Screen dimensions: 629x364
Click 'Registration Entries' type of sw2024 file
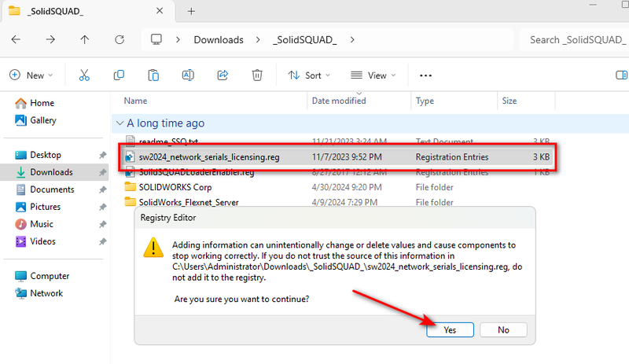[x=452, y=157]
